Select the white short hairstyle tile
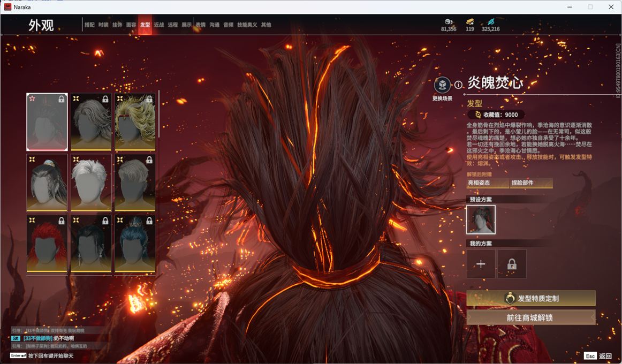The image size is (622, 364). pyautogui.click(x=91, y=183)
